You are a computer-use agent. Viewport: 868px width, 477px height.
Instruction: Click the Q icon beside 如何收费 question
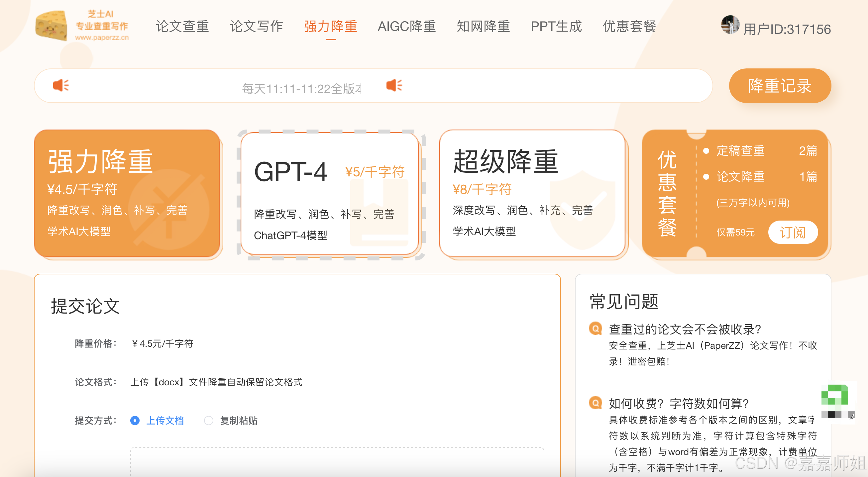596,403
